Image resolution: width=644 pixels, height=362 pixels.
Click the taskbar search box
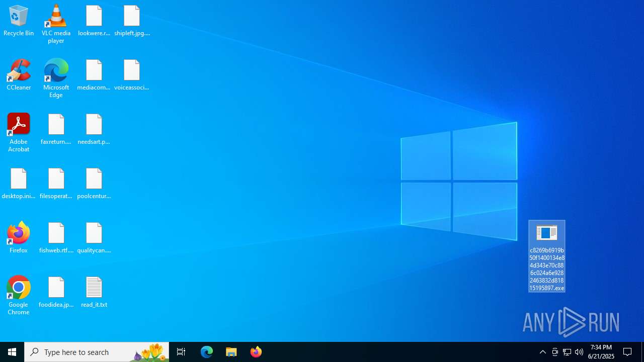coord(97,352)
